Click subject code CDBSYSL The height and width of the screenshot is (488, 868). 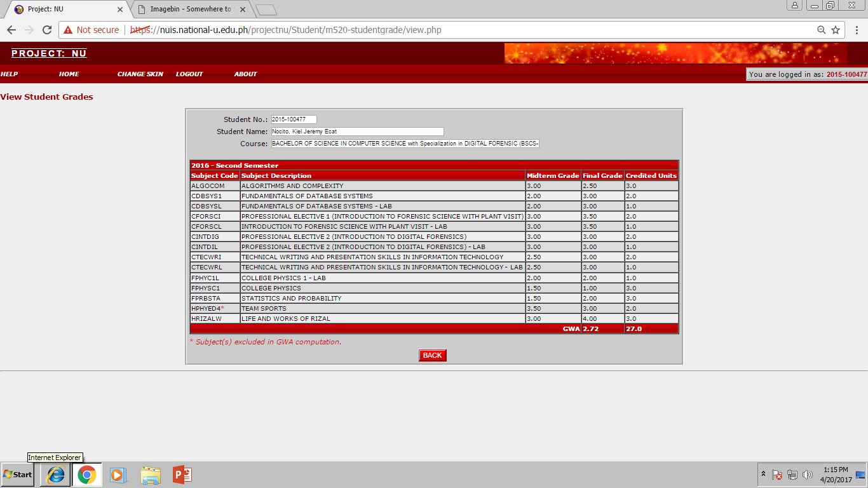click(207, 207)
